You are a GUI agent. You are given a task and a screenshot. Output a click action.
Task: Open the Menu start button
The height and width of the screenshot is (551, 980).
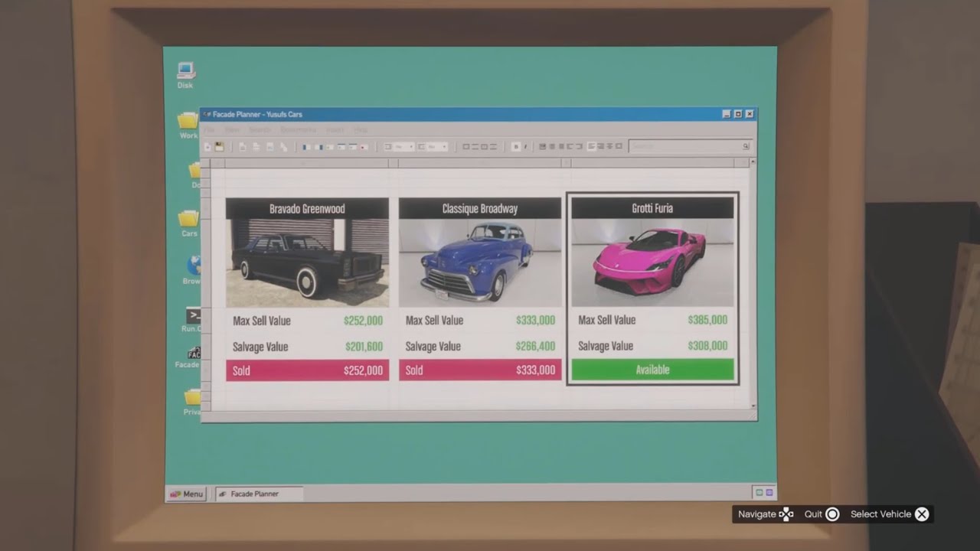tap(186, 494)
